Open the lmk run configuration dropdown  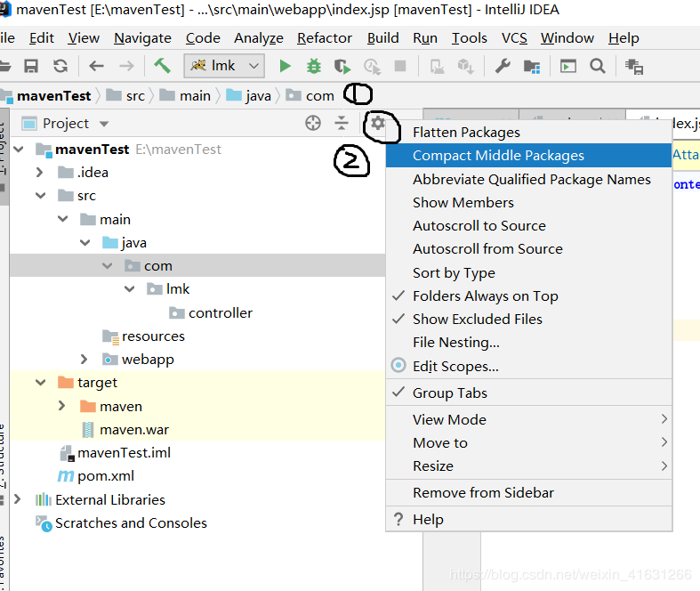coord(224,66)
